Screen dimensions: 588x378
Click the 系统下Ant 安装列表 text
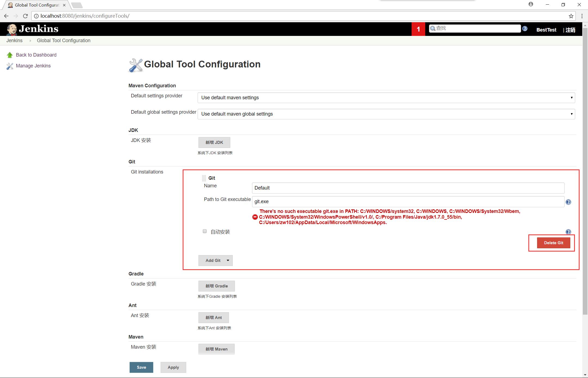[214, 328]
